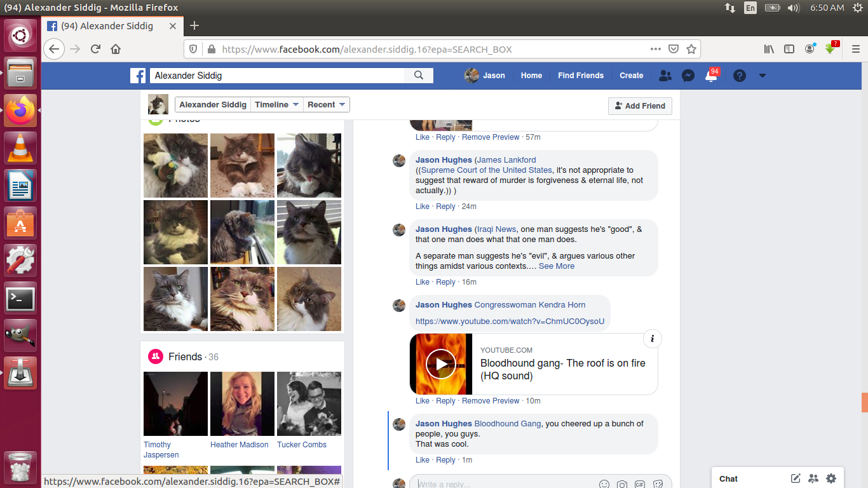Click the Alexander Siddig profile name button
The height and width of the screenshot is (488, 868).
[x=213, y=105]
